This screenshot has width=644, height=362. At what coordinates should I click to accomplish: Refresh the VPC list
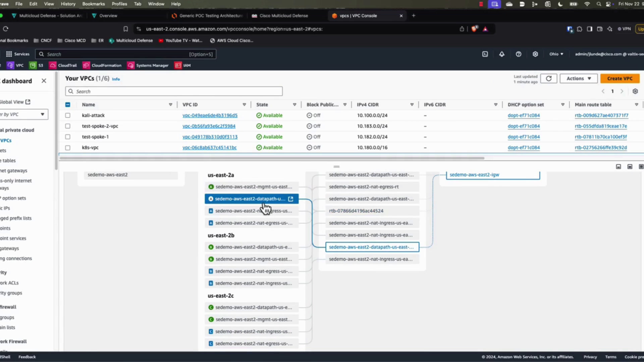tap(549, 78)
